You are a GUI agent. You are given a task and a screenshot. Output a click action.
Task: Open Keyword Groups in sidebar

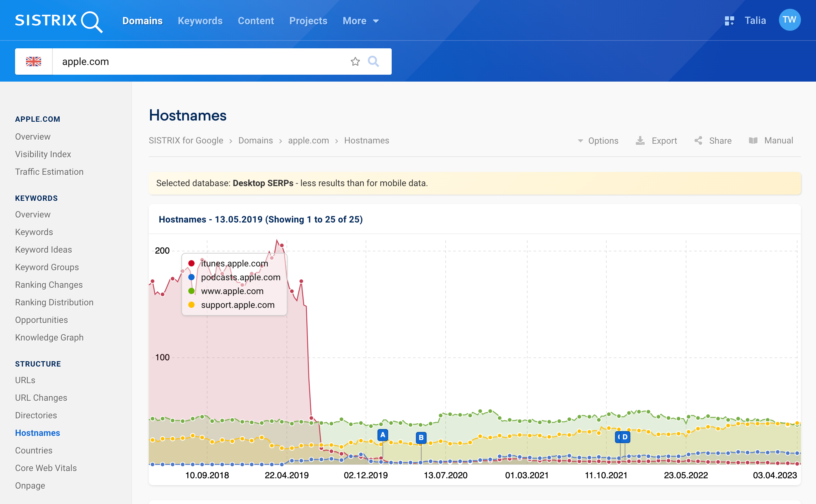click(47, 267)
